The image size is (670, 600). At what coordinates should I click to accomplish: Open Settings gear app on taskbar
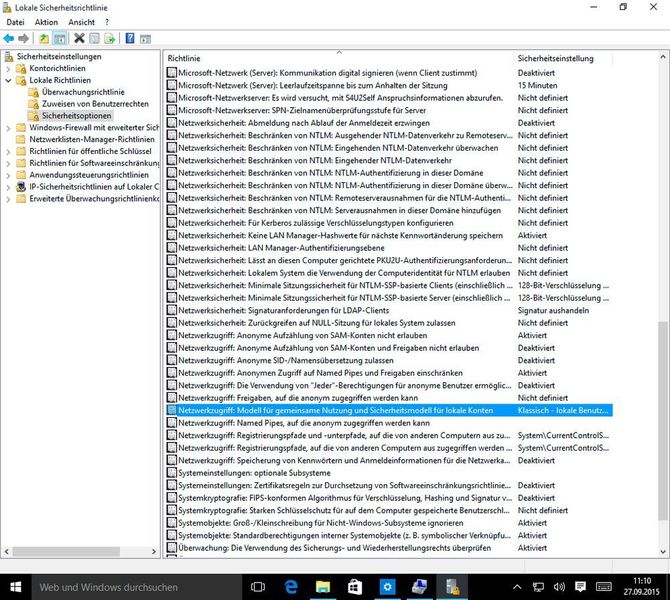pos(387,587)
